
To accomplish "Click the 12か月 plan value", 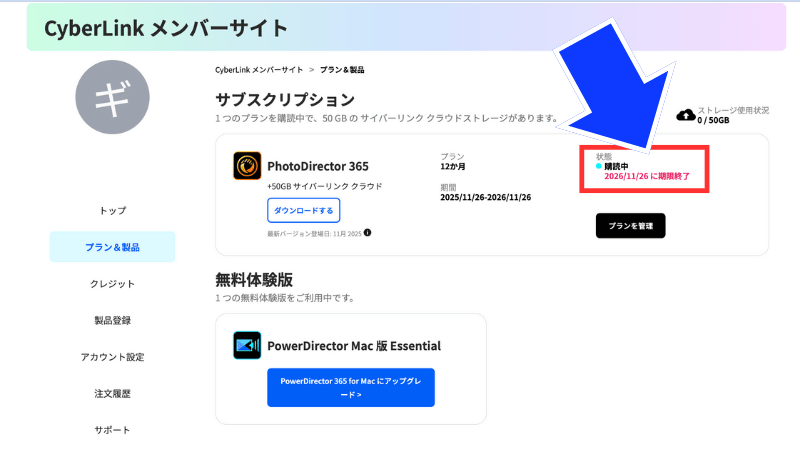I will (x=453, y=167).
